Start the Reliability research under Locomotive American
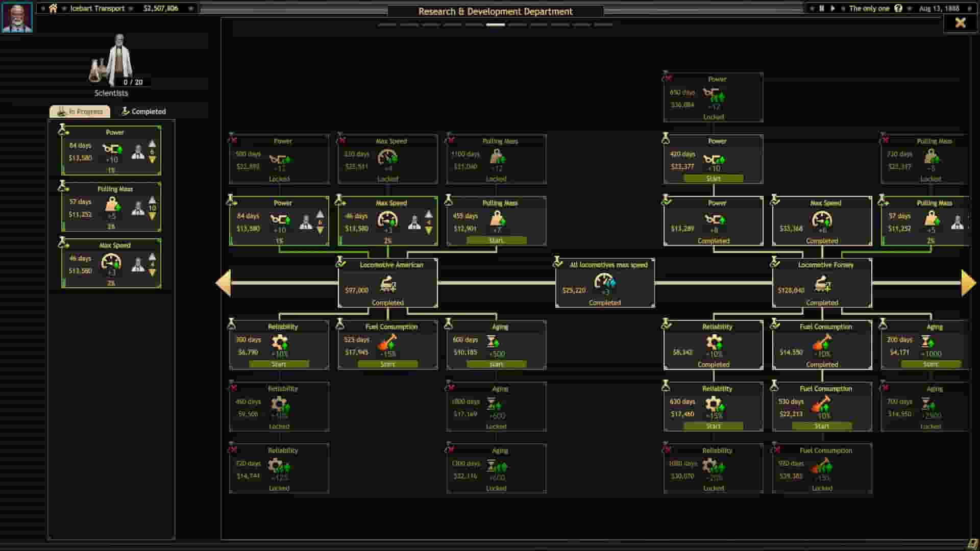 [x=279, y=364]
